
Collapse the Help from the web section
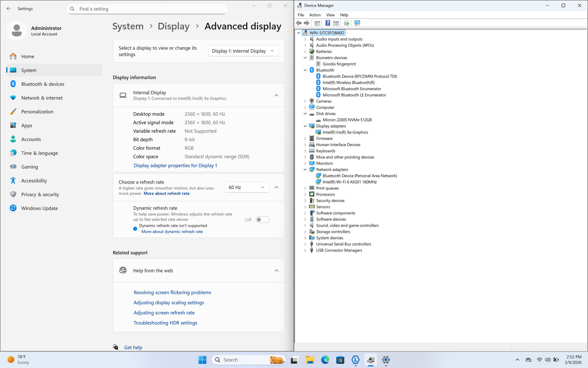276,270
